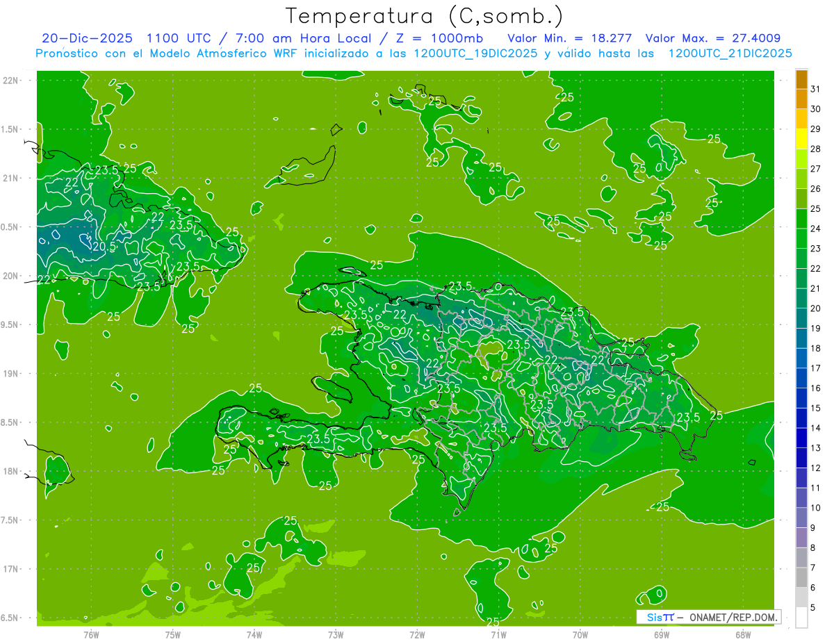Click the "73W" longitude axis label
Viewport: 834px width, 644px height.
336,634
